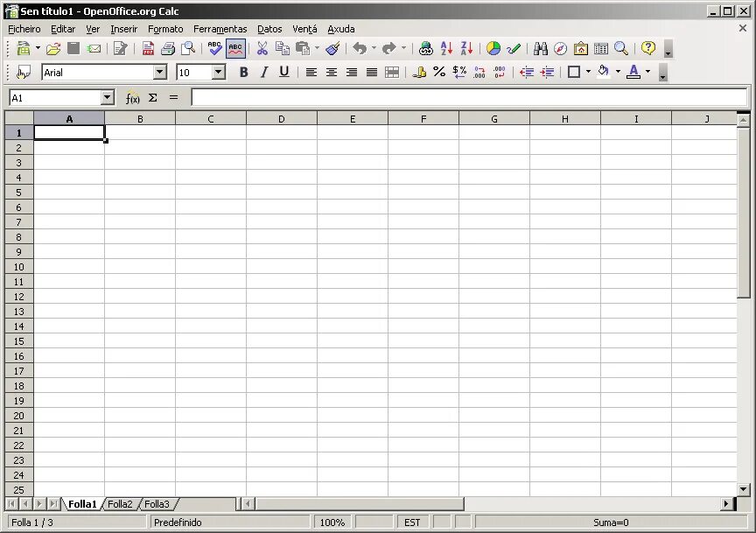Screen dimensions: 756x533
Task: Expand the font size 10 dropdown
Action: click(219, 73)
